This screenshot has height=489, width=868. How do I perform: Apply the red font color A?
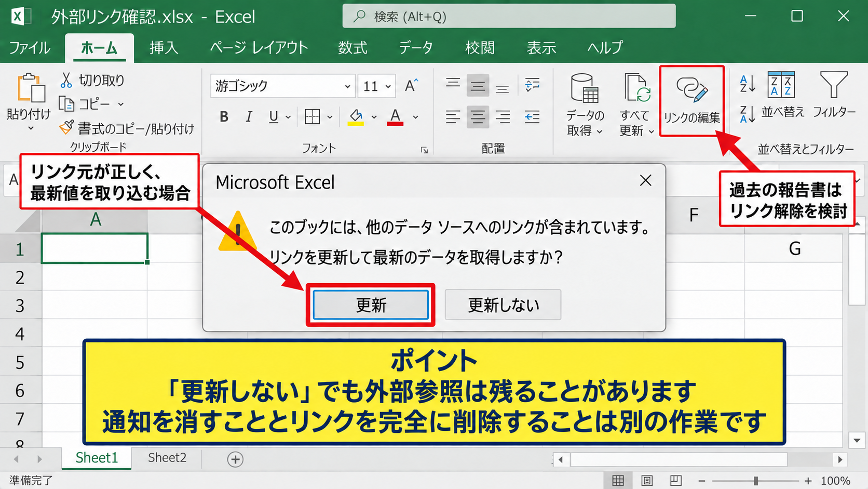click(x=395, y=117)
